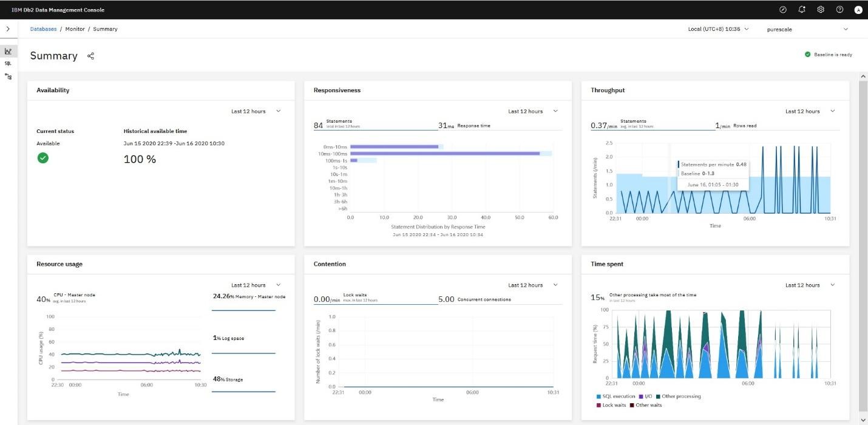This screenshot has height=425, width=868.
Task: Toggle the I/O legend under Time spent chart
Action: pos(645,396)
